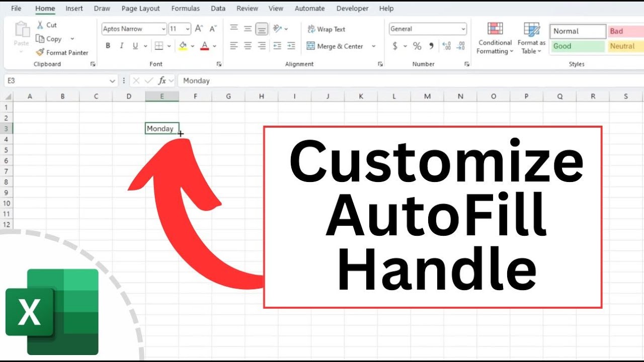Switch to the Data tab
644x362 pixels.
(218, 9)
